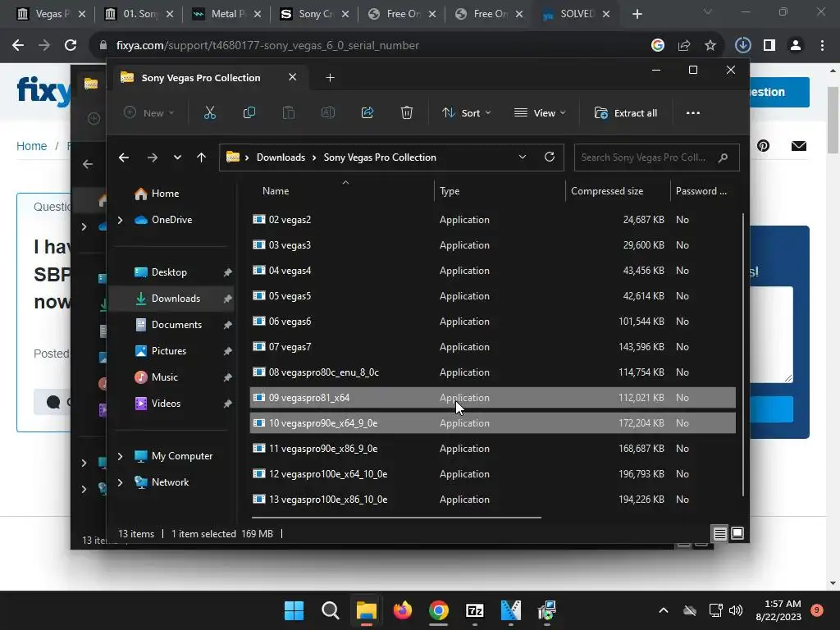The height and width of the screenshot is (630, 840).
Task: Open Sort dropdown in Explorer toolbar
Action: pyautogui.click(x=466, y=113)
